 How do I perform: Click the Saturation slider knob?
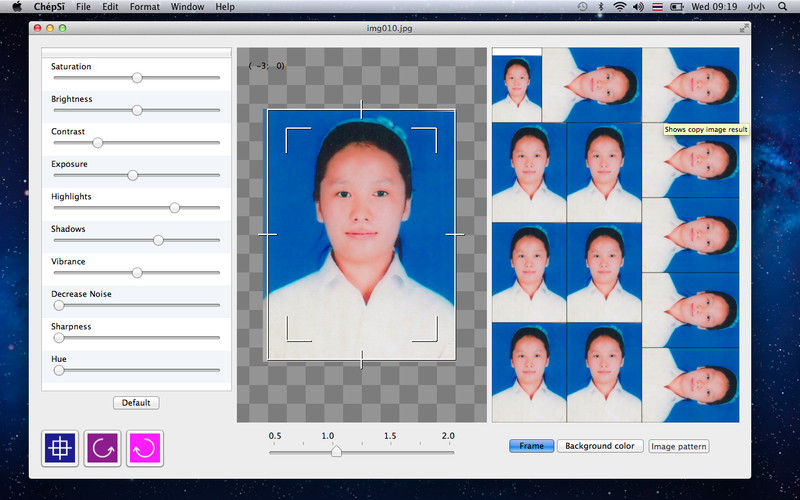point(137,78)
